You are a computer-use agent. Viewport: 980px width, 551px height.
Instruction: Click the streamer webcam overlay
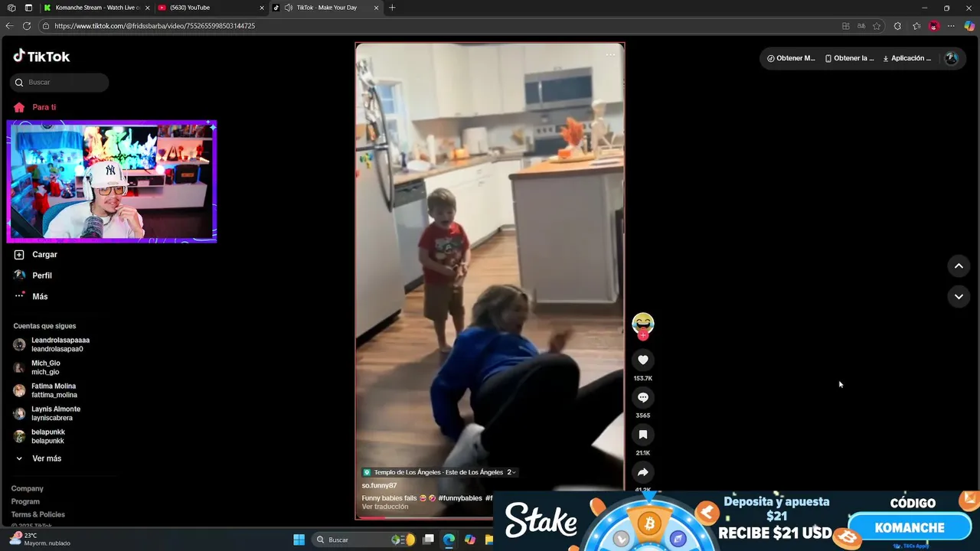pos(112,181)
